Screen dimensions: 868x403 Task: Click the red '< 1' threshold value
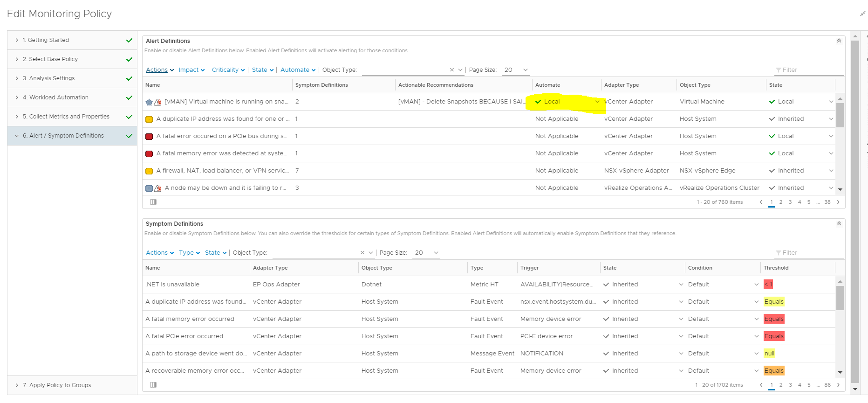point(768,285)
